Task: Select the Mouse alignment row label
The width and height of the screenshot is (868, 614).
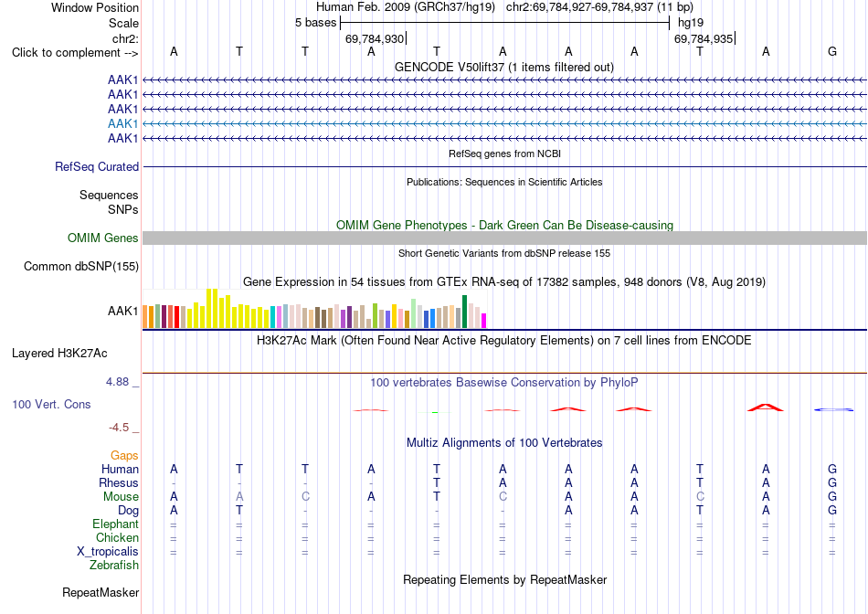Action: point(121,497)
